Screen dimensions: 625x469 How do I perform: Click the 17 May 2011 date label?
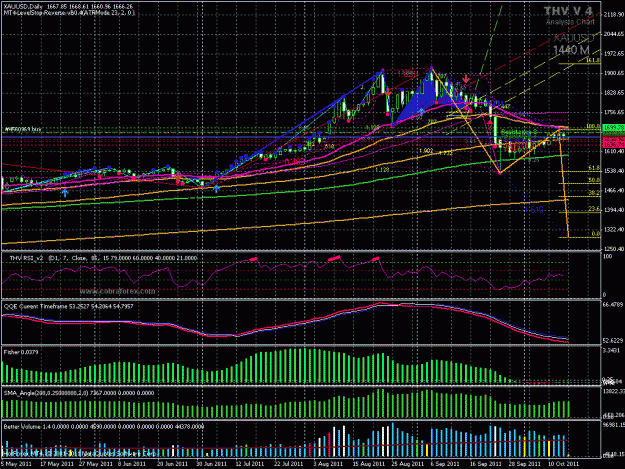[x=57, y=464]
